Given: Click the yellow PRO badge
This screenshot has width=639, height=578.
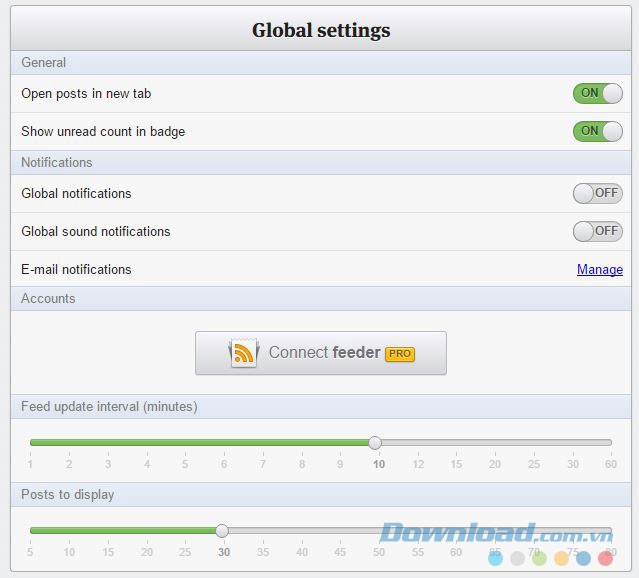Looking at the screenshot, I should [400, 353].
